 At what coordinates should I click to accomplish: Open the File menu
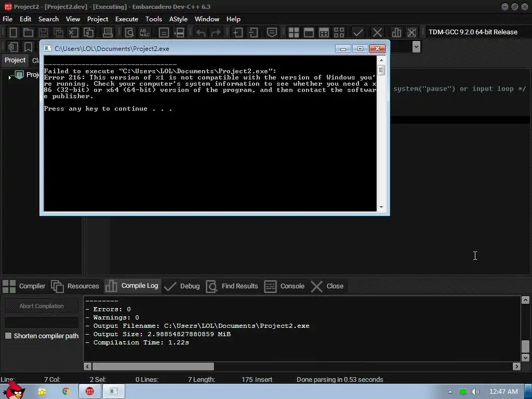(x=7, y=19)
